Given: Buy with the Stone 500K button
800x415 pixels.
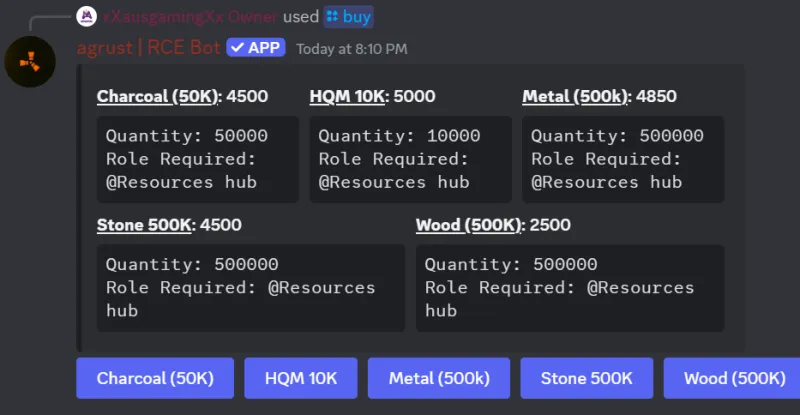Looking at the screenshot, I should [x=587, y=378].
